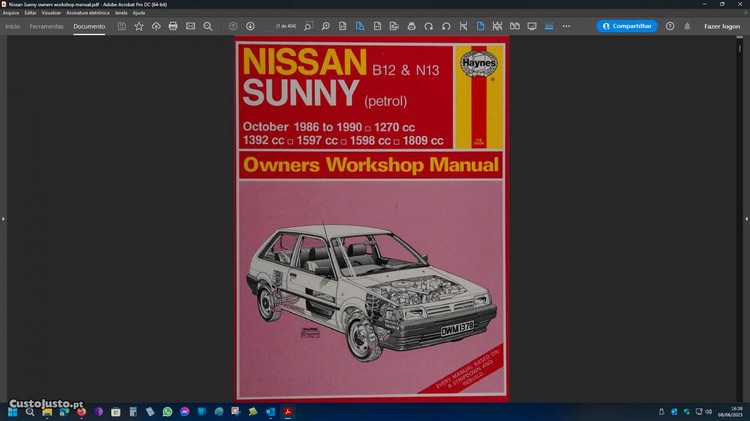The height and width of the screenshot is (421, 750).
Task: Enable read mode display icon
Action: pos(531,26)
